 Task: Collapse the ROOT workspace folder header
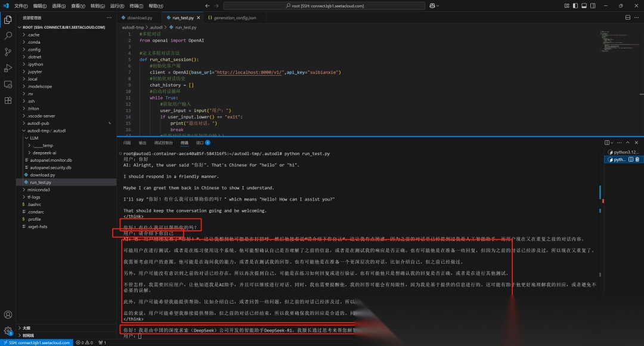coord(66,27)
